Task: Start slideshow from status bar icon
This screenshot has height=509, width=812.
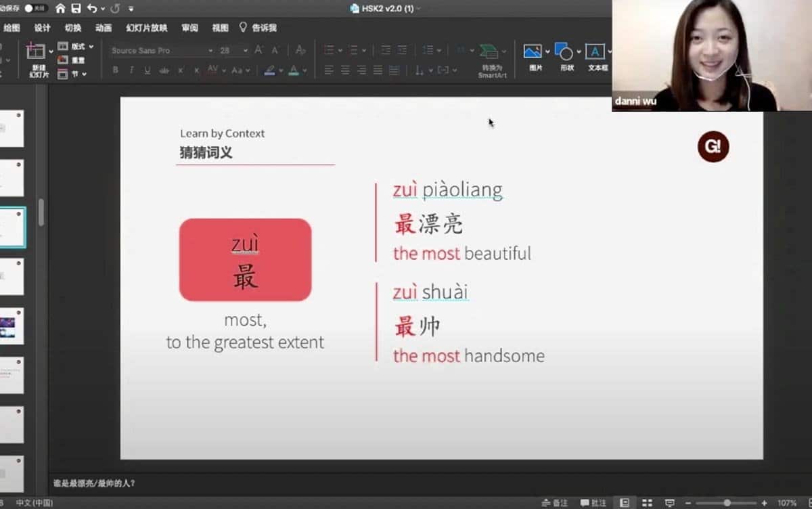Action: [669, 503]
